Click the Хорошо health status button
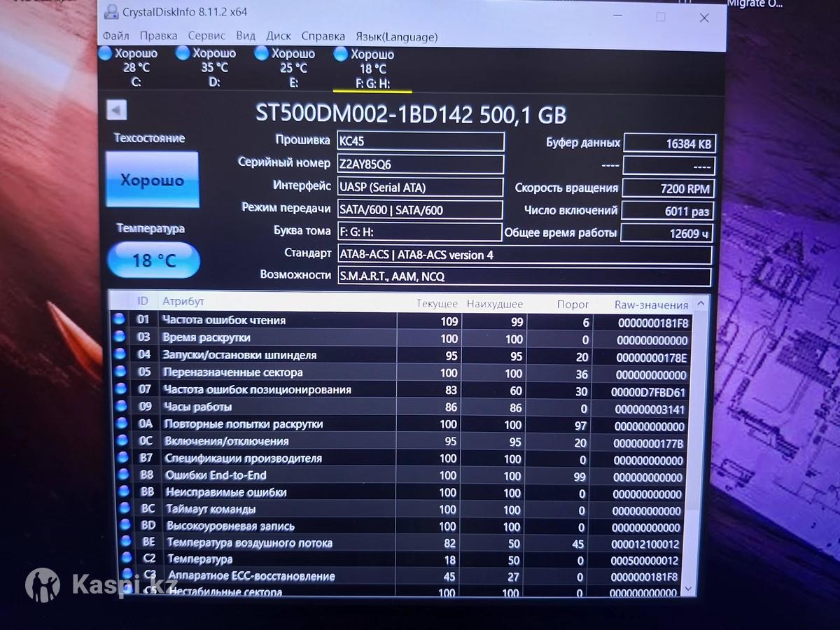840x630 pixels. click(152, 180)
